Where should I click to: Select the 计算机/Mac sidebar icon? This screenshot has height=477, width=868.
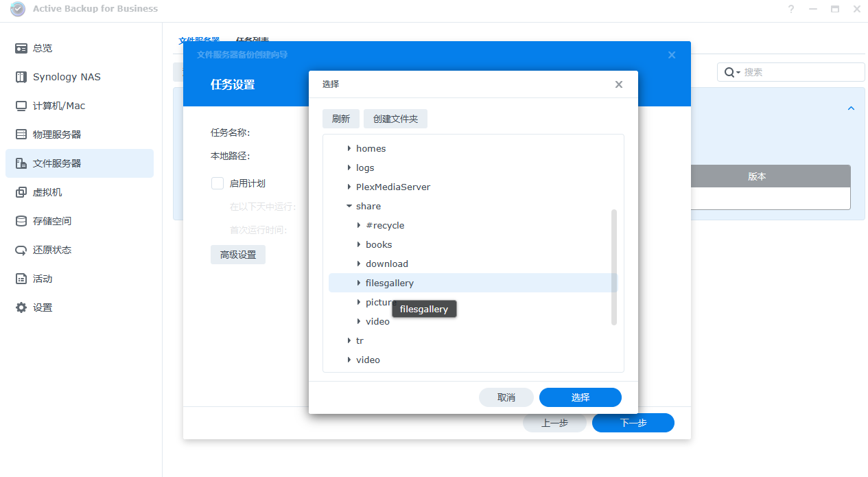(x=21, y=106)
